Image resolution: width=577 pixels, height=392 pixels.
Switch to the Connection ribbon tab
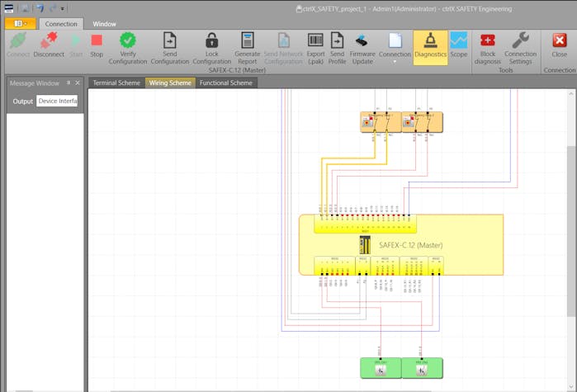pos(61,24)
